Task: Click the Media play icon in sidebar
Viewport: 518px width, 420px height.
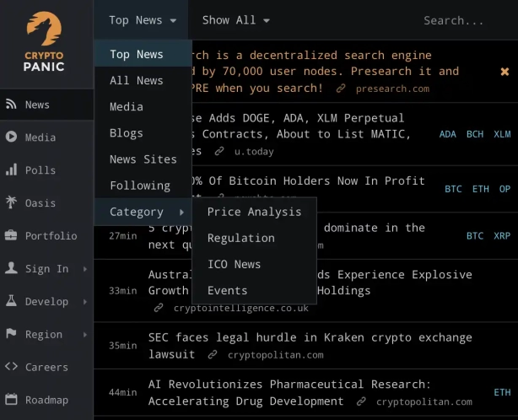Action: 11,137
